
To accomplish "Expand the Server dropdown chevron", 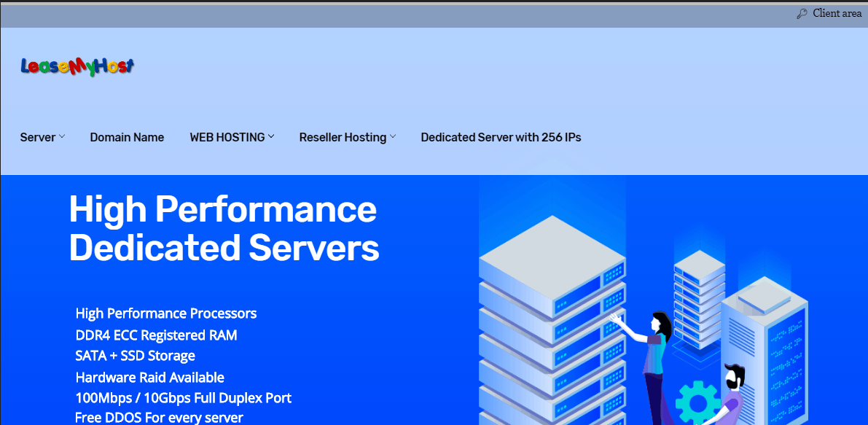I will [x=62, y=137].
